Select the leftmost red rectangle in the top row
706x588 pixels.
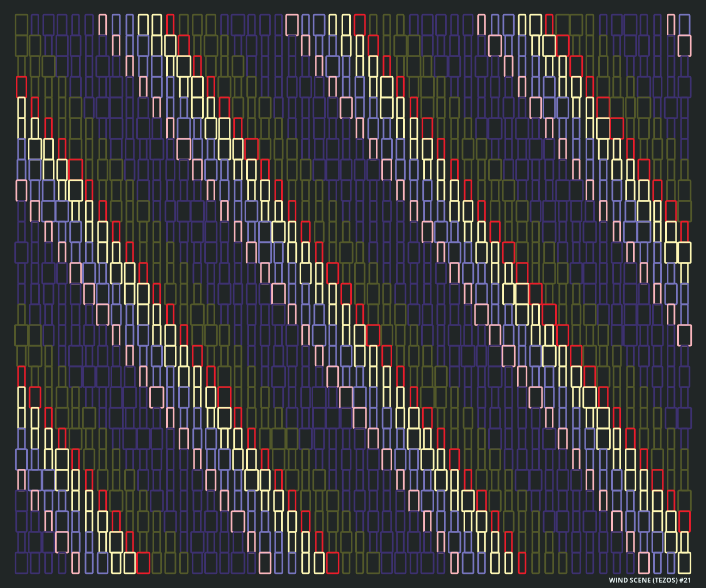tap(171, 25)
